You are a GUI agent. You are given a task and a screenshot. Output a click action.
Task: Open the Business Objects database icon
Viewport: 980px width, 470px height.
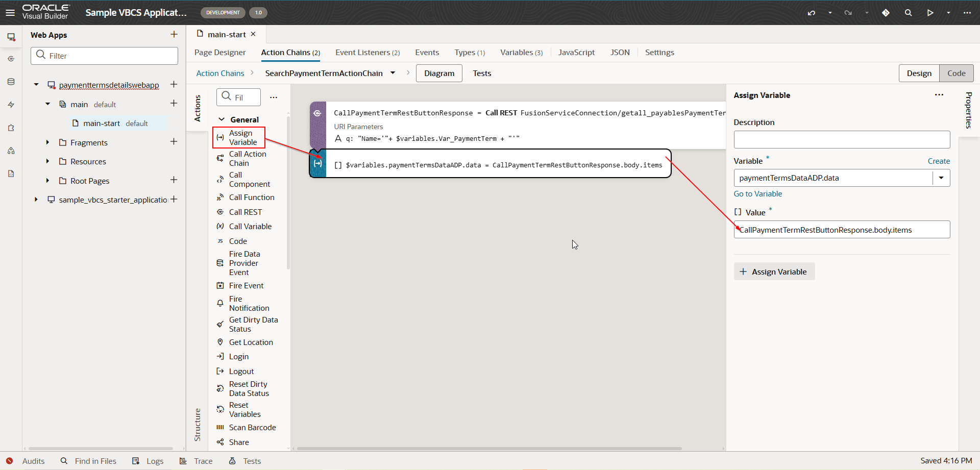pyautogui.click(x=11, y=82)
